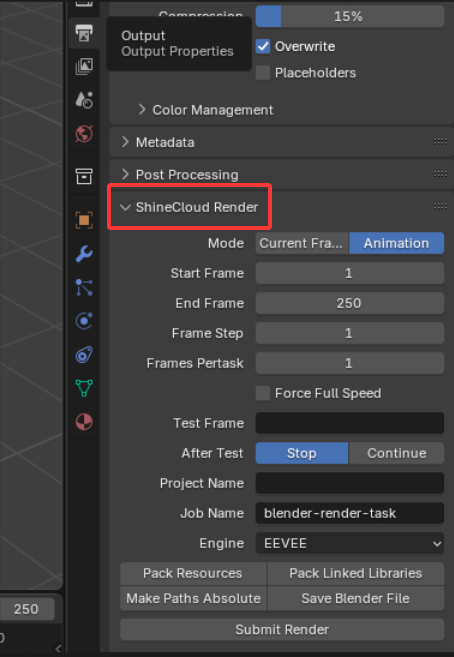This screenshot has width=454, height=657.
Task: Click the Test Frame input field
Action: click(350, 423)
